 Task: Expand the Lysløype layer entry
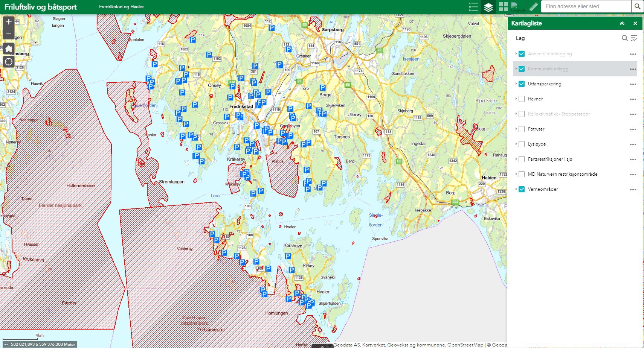pos(516,144)
